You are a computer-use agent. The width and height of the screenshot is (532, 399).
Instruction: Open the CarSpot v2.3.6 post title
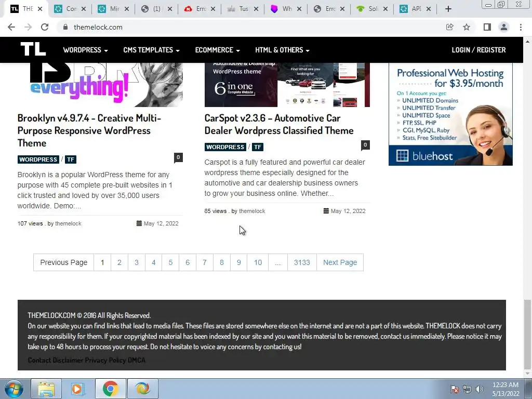click(279, 124)
